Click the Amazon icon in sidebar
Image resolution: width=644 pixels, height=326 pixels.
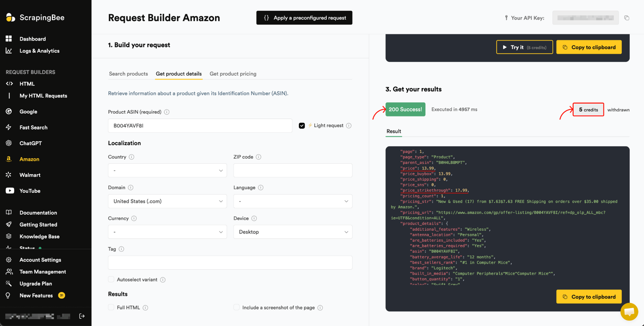[x=9, y=159]
